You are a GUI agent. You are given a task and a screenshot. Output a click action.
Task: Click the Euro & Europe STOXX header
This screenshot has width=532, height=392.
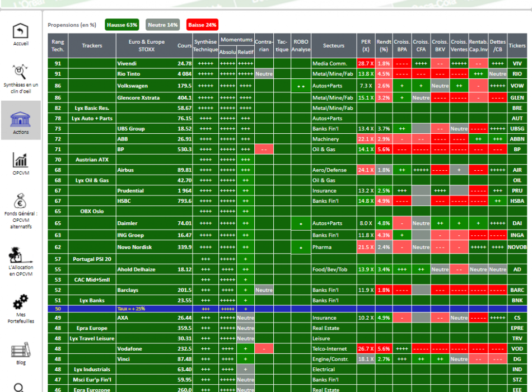tap(147, 45)
